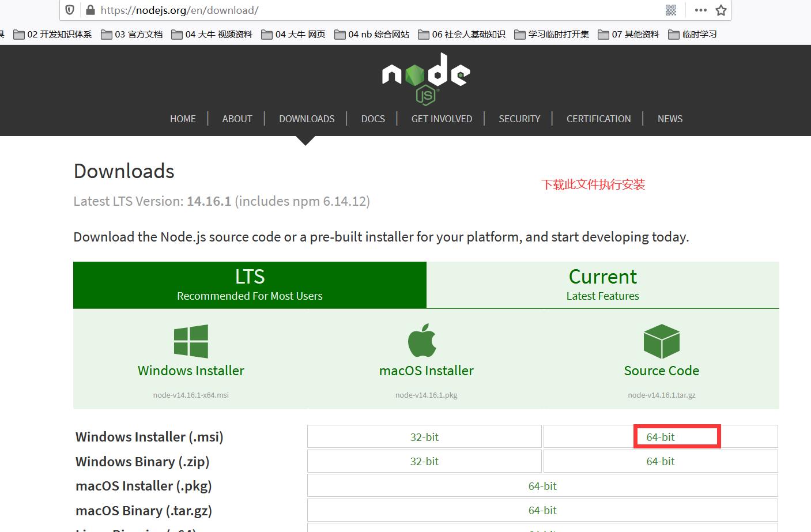Click the macOS Binary (.tar.gz) row label

point(144,511)
